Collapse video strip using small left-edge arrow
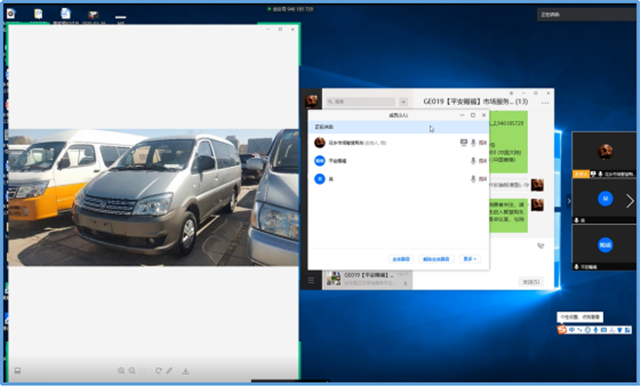640x387 pixels. click(x=569, y=201)
